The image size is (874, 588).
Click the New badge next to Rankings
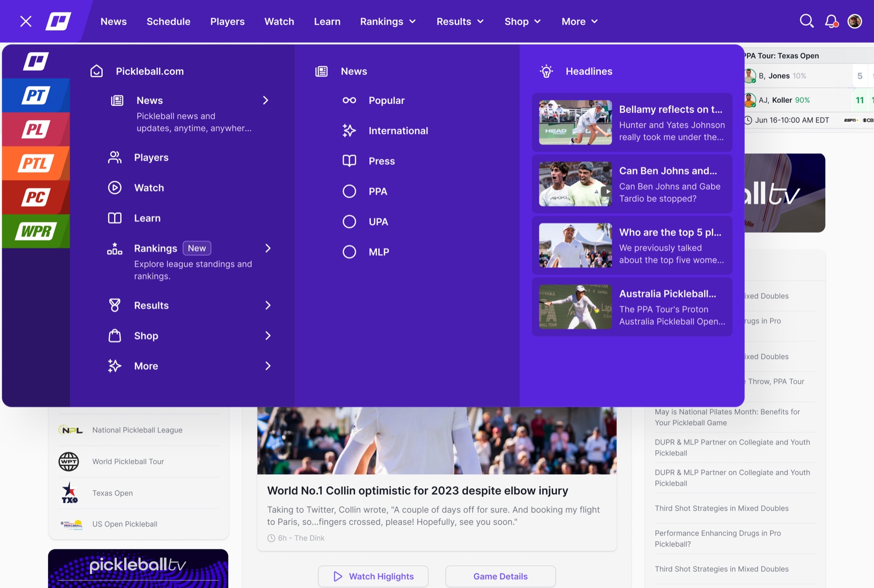pyautogui.click(x=197, y=248)
